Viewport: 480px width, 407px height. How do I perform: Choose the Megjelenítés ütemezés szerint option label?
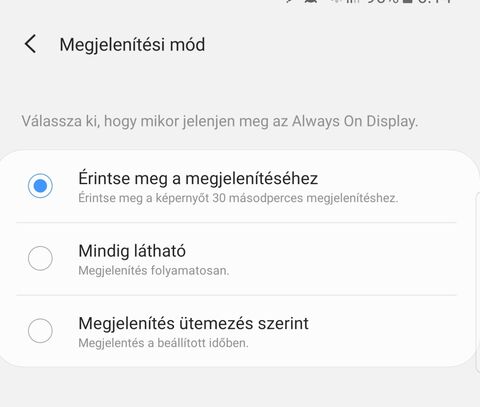coord(193,324)
